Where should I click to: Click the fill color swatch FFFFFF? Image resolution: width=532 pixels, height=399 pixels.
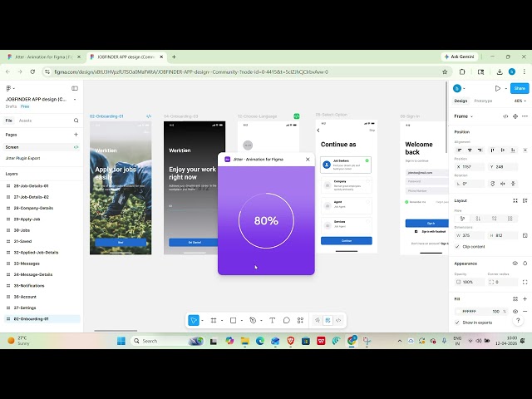(x=459, y=311)
